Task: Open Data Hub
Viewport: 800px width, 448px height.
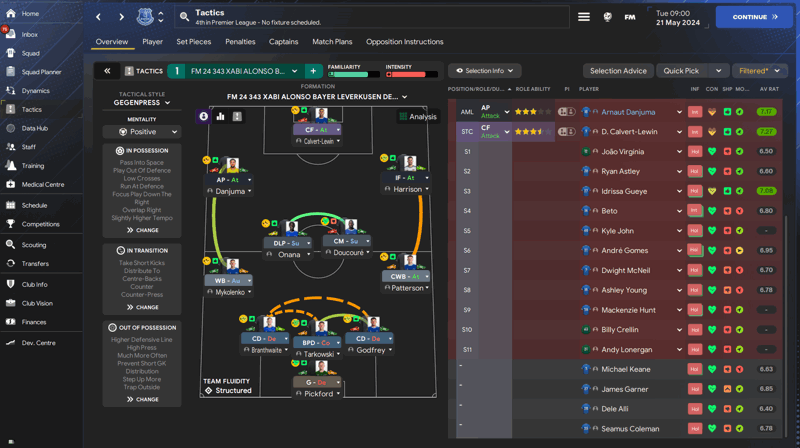Action: [x=34, y=128]
